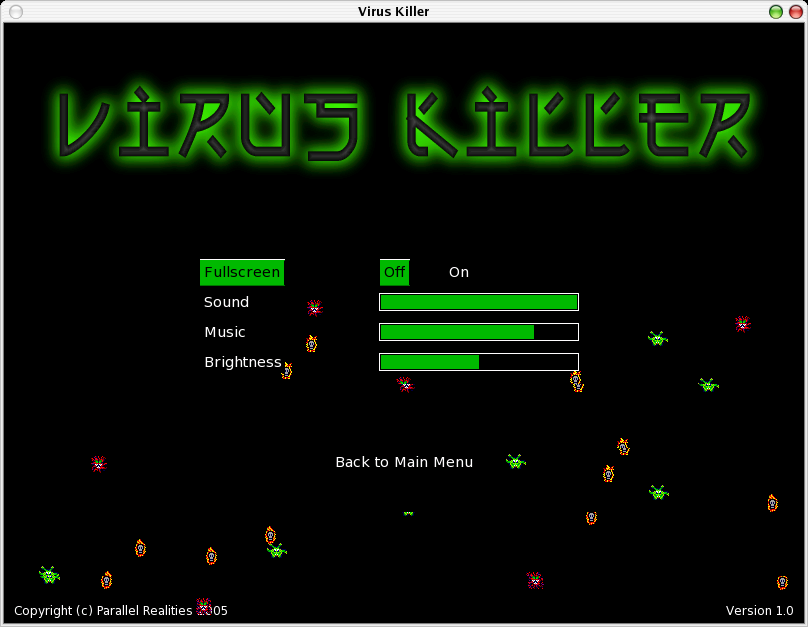Shoot the virus beside the Sound label

tap(314, 308)
